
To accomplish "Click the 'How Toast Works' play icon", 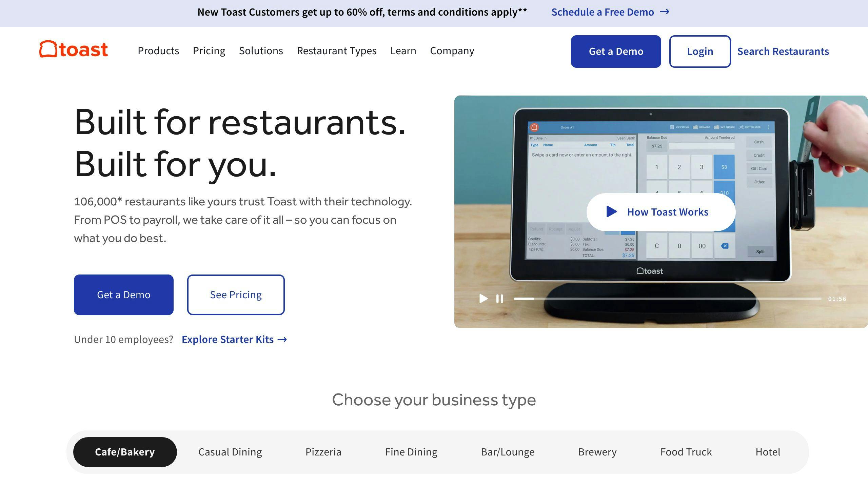I will click(x=611, y=211).
